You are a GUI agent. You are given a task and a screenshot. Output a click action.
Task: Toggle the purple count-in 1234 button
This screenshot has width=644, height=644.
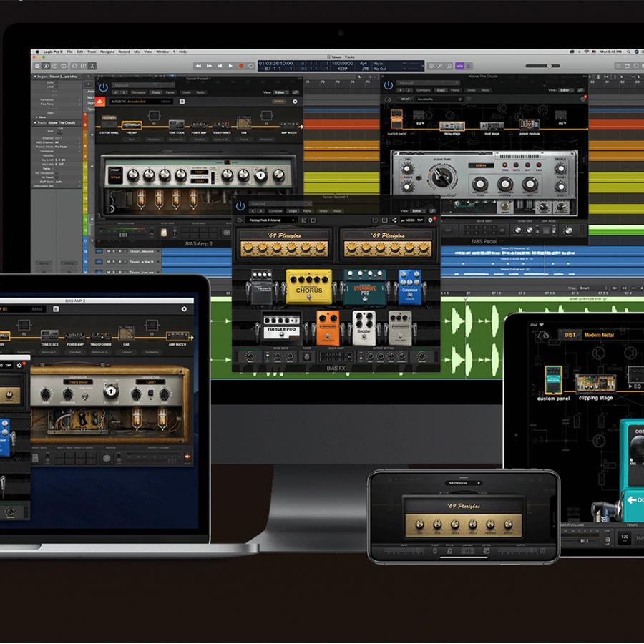tap(459, 66)
